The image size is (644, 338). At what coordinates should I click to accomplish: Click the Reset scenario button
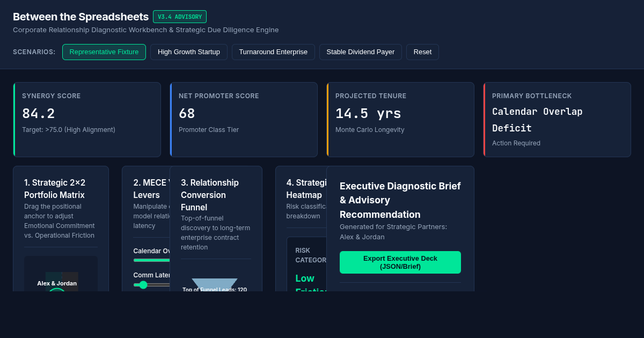(422, 52)
